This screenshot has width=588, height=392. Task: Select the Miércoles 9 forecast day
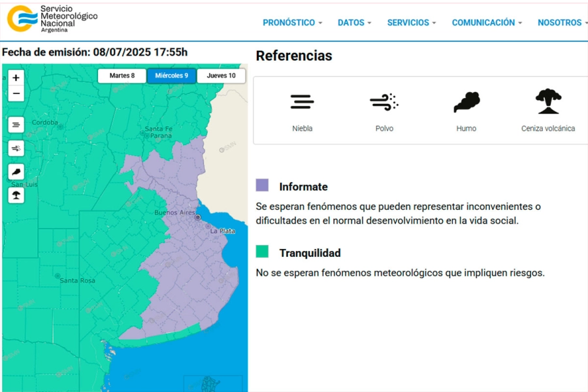pos(171,76)
